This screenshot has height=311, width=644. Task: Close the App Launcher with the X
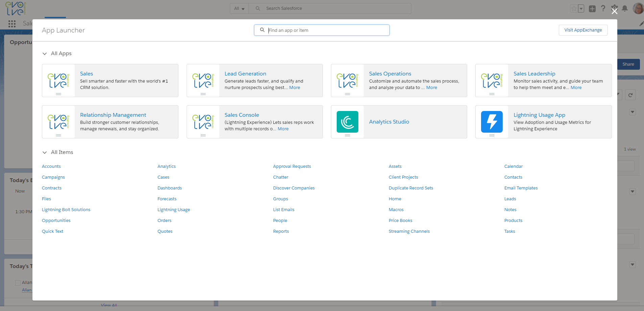pyautogui.click(x=614, y=11)
